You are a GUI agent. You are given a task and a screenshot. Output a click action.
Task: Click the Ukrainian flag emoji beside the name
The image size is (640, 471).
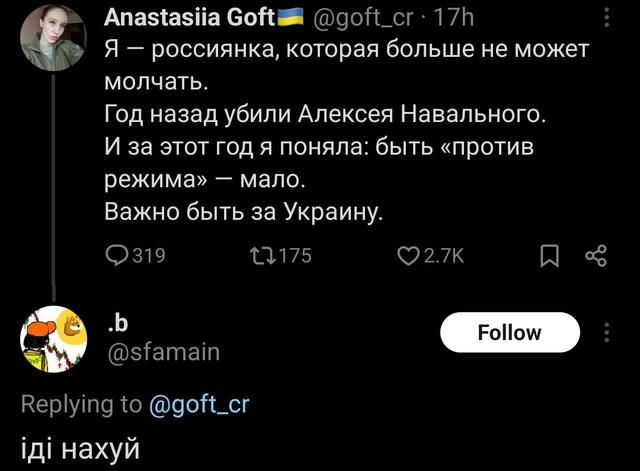click(290, 17)
